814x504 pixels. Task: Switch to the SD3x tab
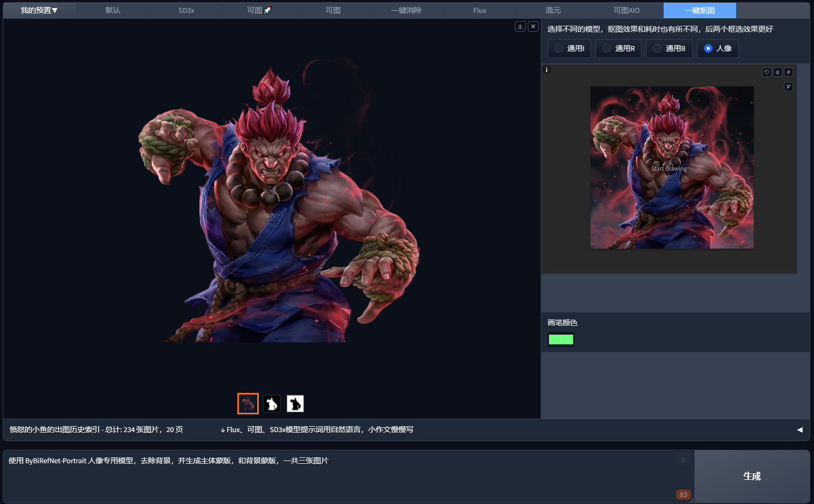186,10
